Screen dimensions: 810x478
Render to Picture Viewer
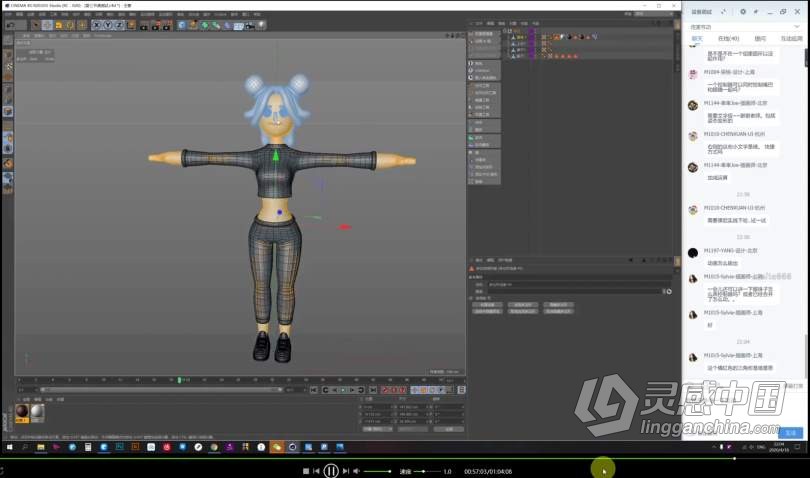[x=155, y=25]
